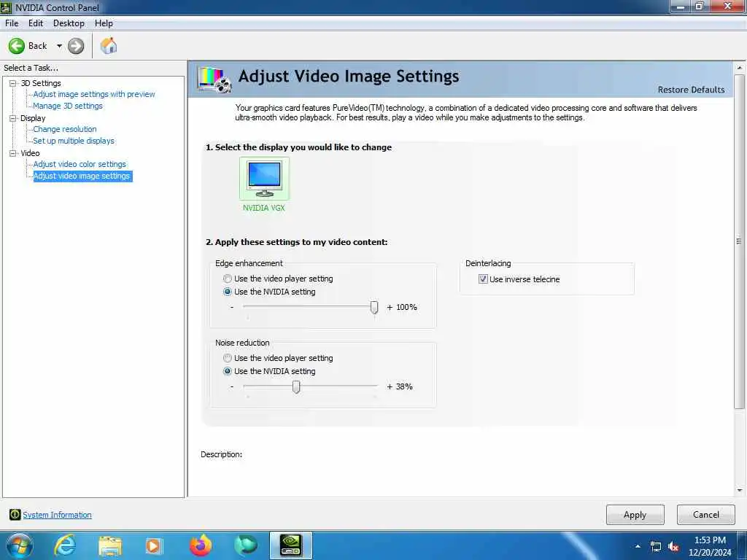This screenshot has width=747, height=560.
Task: Select the NVIDIA VGX display thumbnail
Action: tap(264, 179)
